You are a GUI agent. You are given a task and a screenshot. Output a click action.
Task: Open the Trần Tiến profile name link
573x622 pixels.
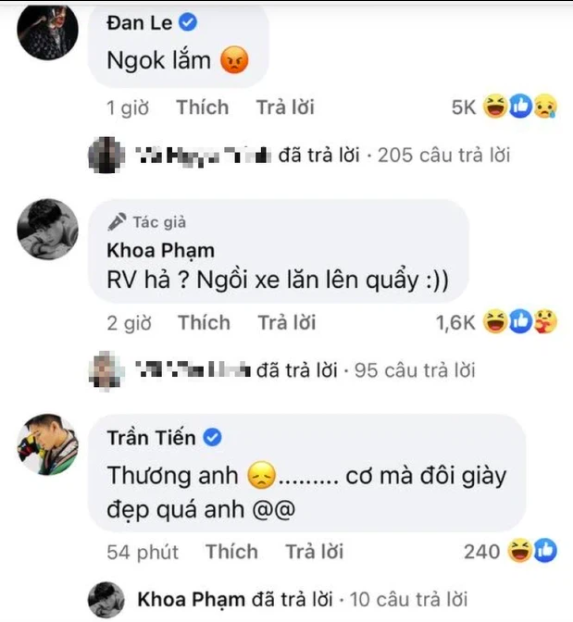click(151, 438)
